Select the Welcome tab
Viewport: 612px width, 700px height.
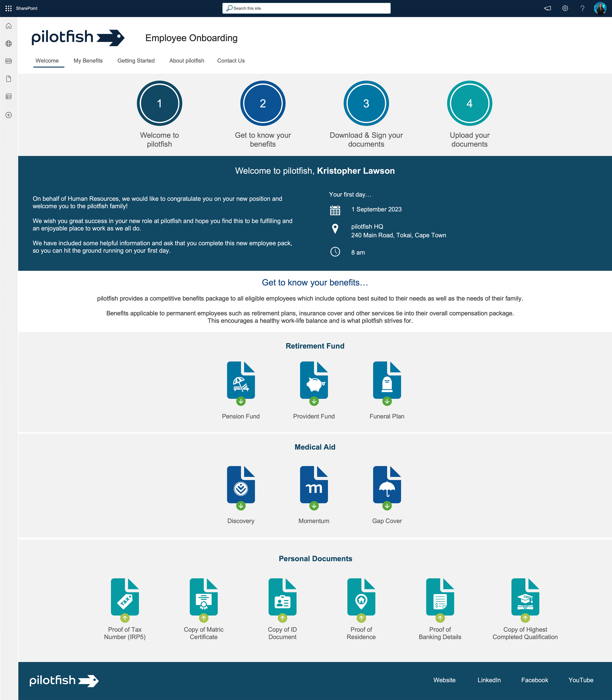tap(47, 60)
